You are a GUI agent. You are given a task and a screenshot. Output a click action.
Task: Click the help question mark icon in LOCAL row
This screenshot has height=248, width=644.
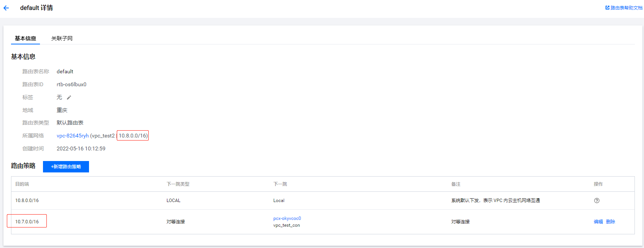(x=596, y=201)
